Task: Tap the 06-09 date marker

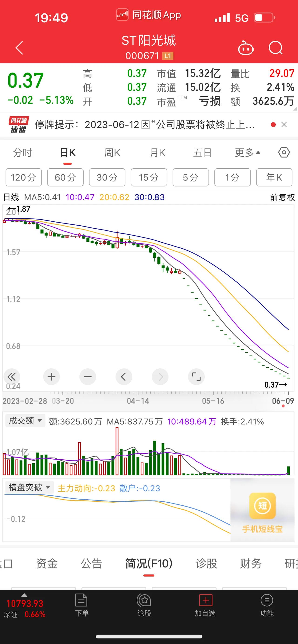Action: coord(283,401)
